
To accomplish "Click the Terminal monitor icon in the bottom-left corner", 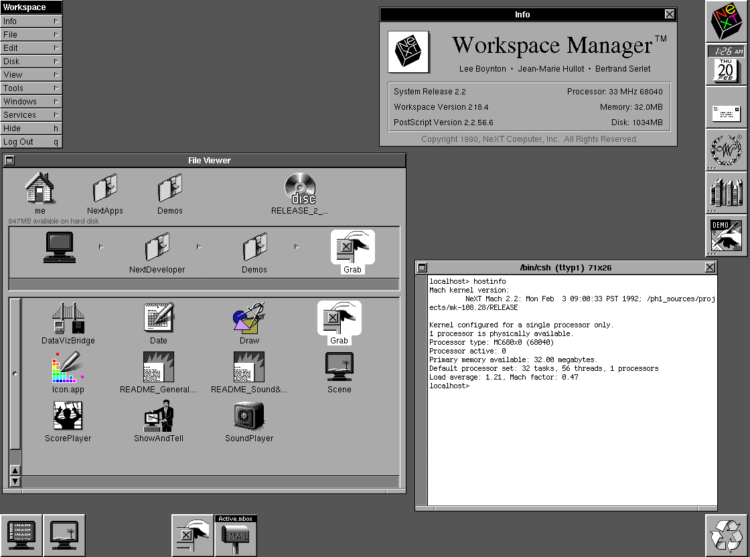I will 21,535.
